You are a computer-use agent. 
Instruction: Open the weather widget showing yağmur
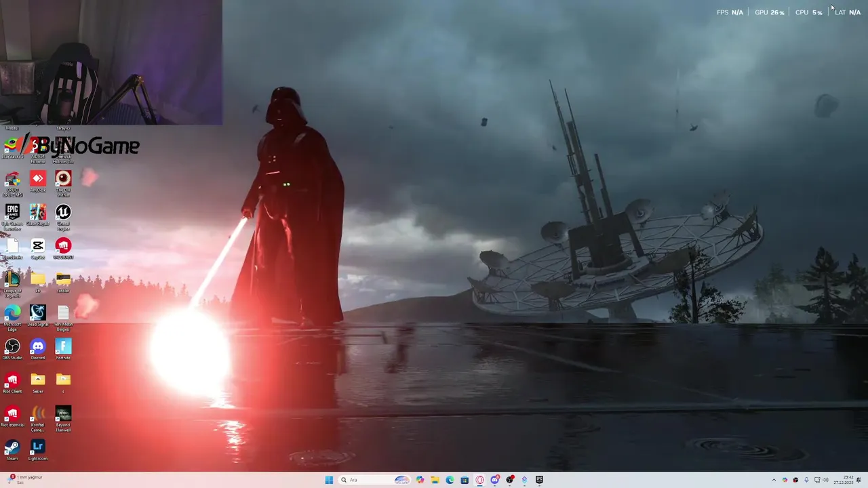pos(24,480)
